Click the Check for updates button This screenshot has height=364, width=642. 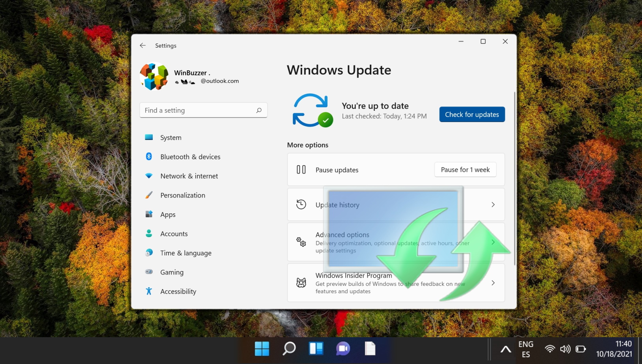[472, 114]
